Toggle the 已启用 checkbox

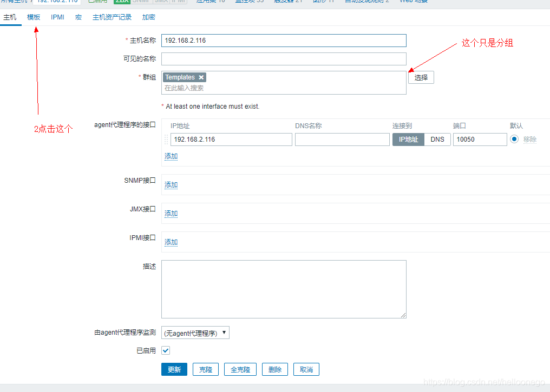point(166,350)
